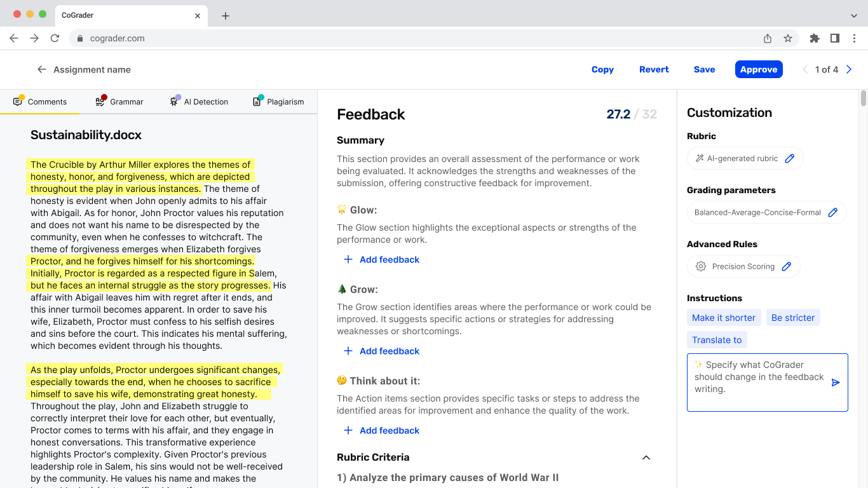
Task: Open the browser tab search chevron
Action: (x=854, y=14)
